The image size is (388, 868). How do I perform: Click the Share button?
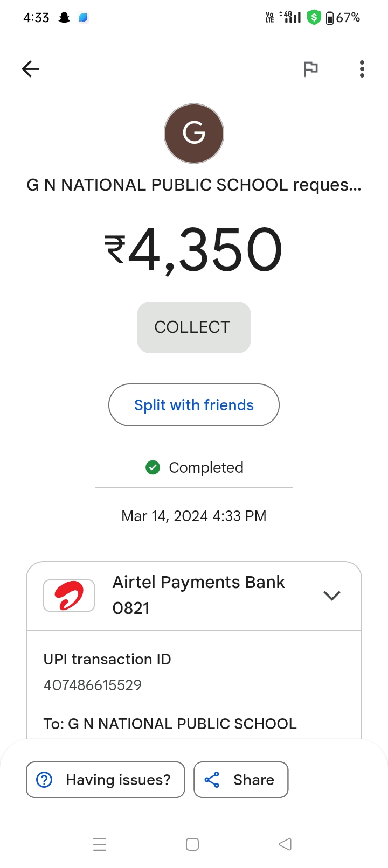(x=241, y=780)
